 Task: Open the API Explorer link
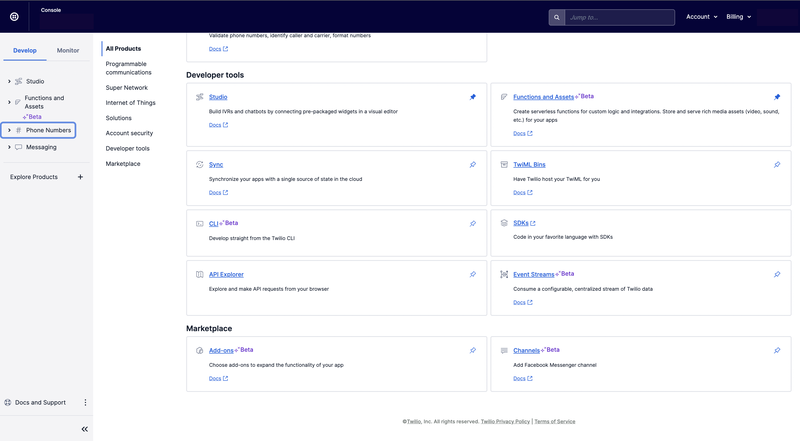pos(226,275)
